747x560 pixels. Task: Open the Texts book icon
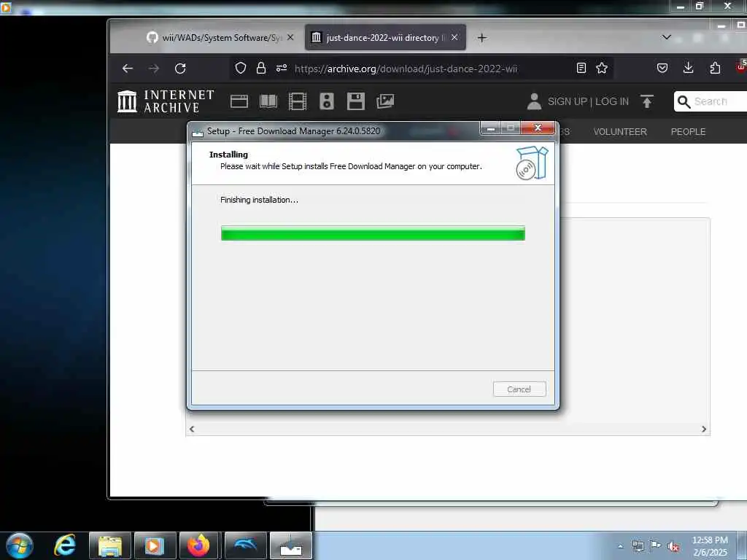pyautogui.click(x=268, y=101)
